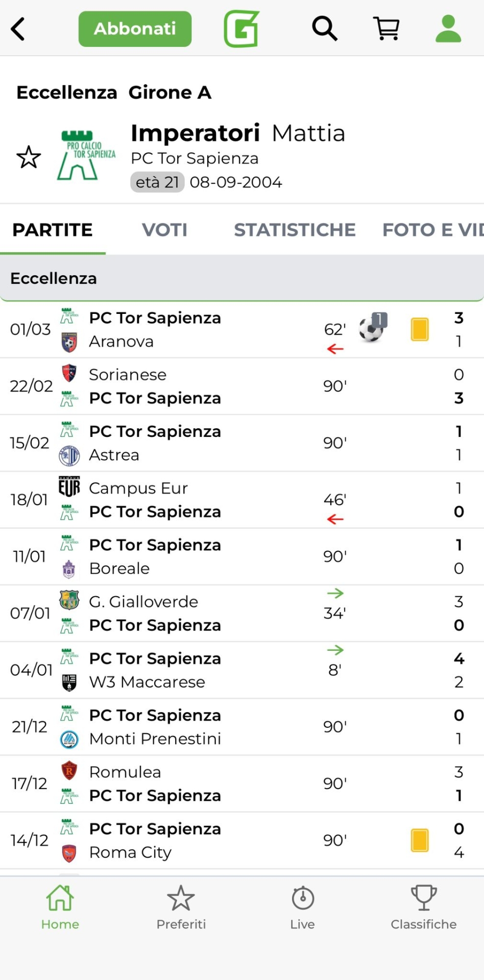This screenshot has width=484, height=980.
Task: Open the search magnifier icon
Action: click(x=325, y=29)
